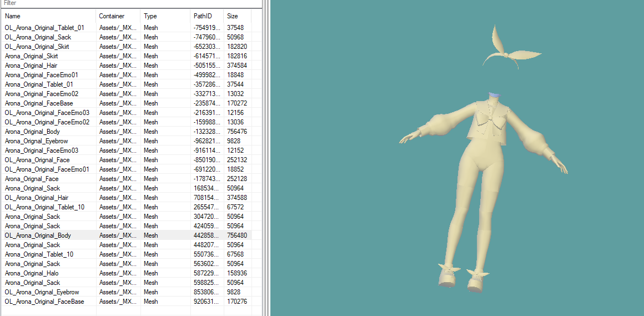Select the OL_Arona_Original_FaceEmo01 row
The width and height of the screenshot is (644, 316).
pos(127,169)
